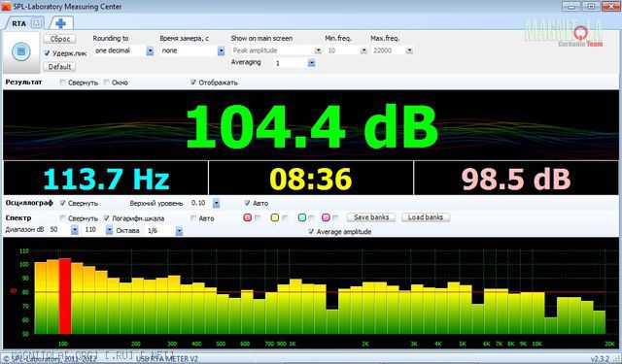This screenshot has height=364, width=622.
Task: Open the Max.freq. dropdown
Action: point(409,50)
